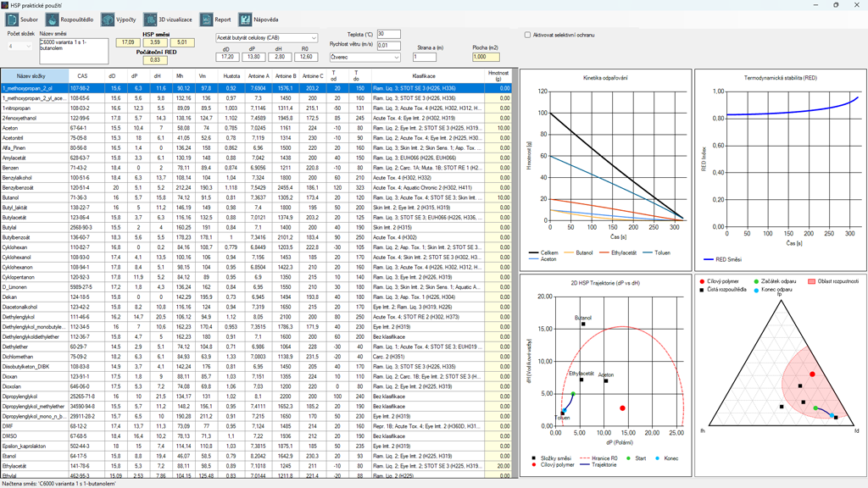The image size is (868, 488).
Task: Click the Toluen legend entry in kinetics chart
Action: (656, 252)
